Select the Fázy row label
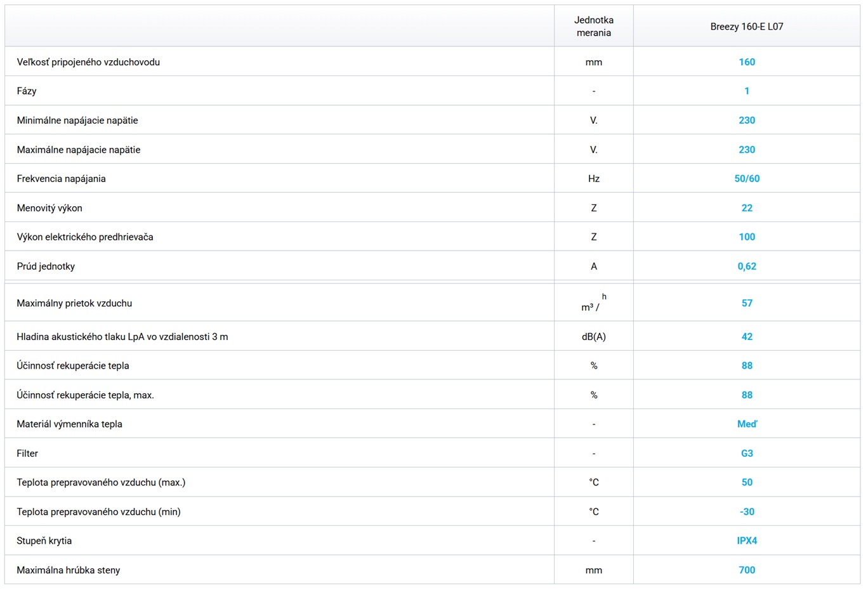Image resolution: width=868 pixels, height=602 pixels. pyautogui.click(x=27, y=91)
